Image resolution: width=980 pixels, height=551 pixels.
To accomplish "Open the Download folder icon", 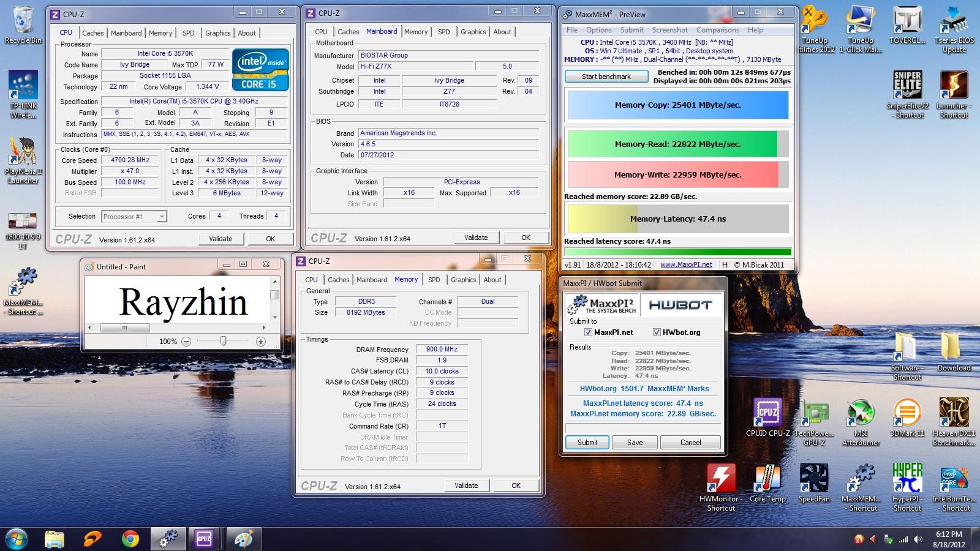I will click(x=954, y=352).
